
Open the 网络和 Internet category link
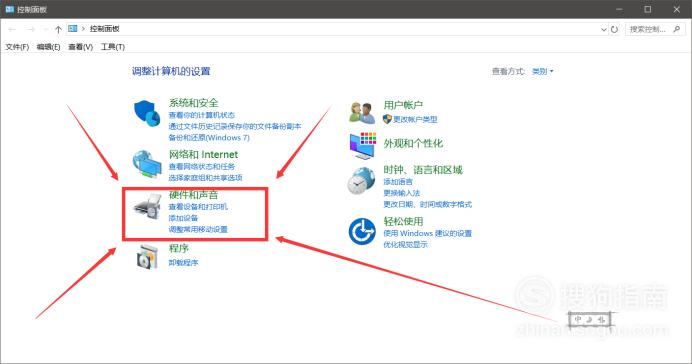[203, 154]
